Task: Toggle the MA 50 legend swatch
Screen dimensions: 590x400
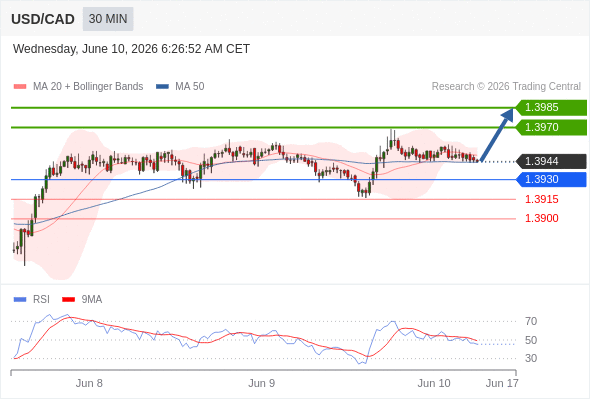Action: tap(162, 87)
